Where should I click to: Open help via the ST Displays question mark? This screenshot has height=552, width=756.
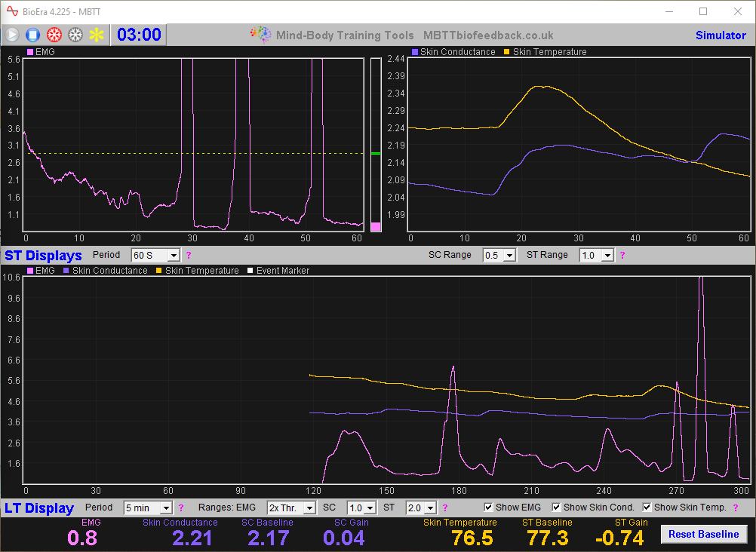tap(187, 255)
